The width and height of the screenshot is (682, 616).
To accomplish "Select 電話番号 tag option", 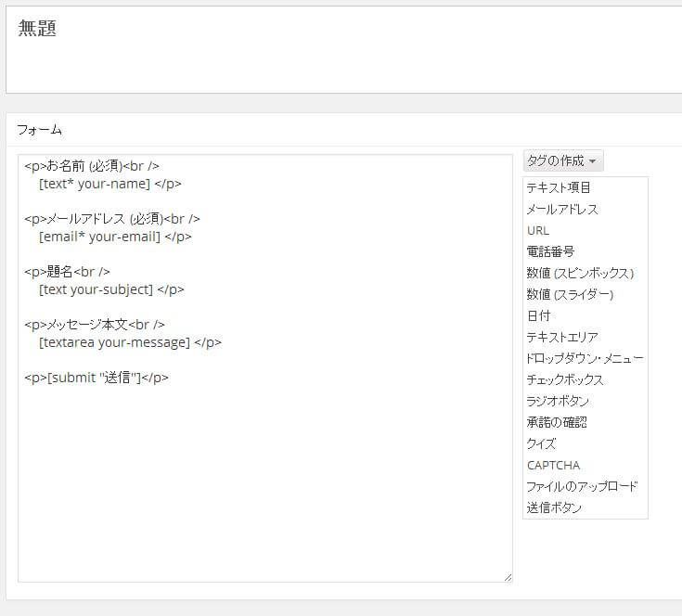I will (550, 251).
